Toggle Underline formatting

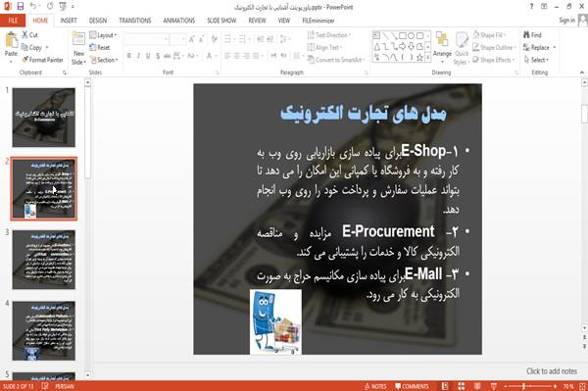(148, 56)
